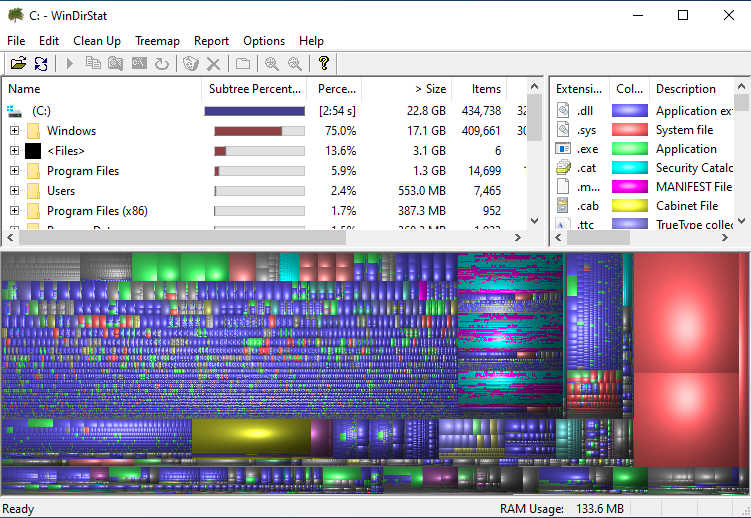Image resolution: width=751 pixels, height=518 pixels.
Task: Click the .cab file type icon
Action: tap(563, 206)
